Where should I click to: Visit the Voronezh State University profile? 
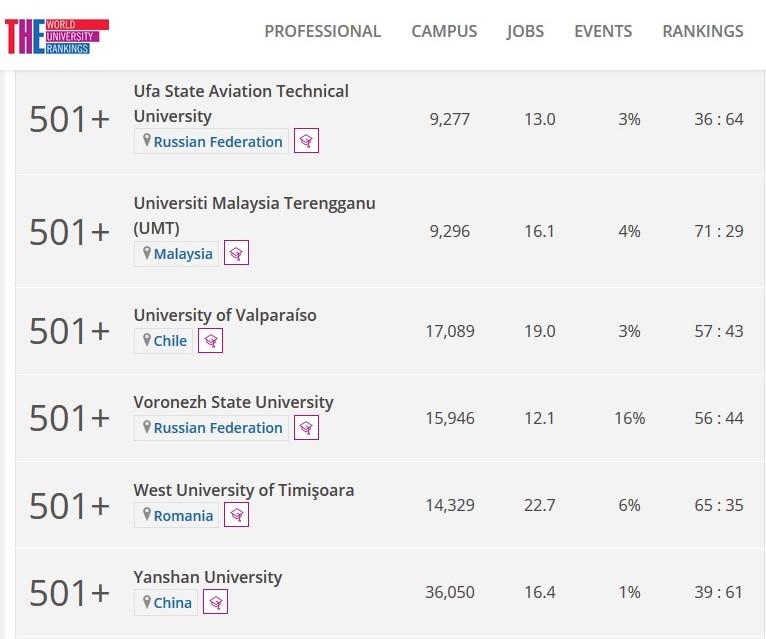(x=233, y=402)
